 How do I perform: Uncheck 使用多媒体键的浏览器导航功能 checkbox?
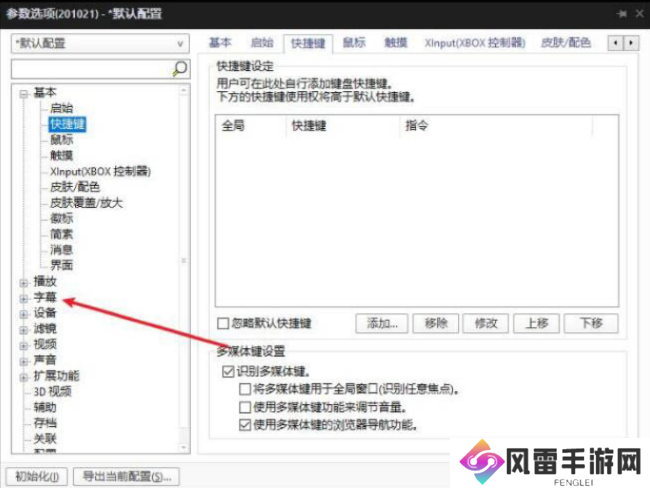(x=245, y=425)
